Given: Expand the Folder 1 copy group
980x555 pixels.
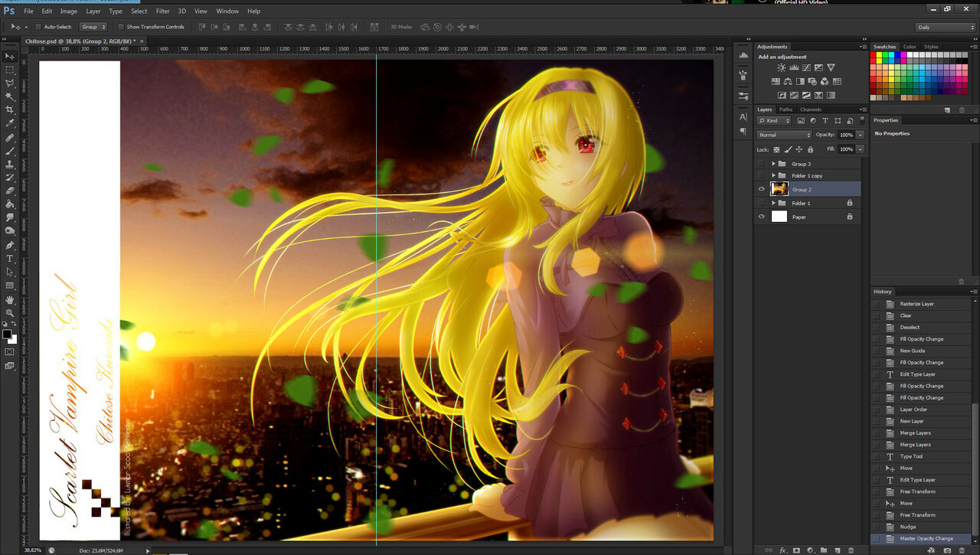Looking at the screenshot, I should click(x=773, y=176).
